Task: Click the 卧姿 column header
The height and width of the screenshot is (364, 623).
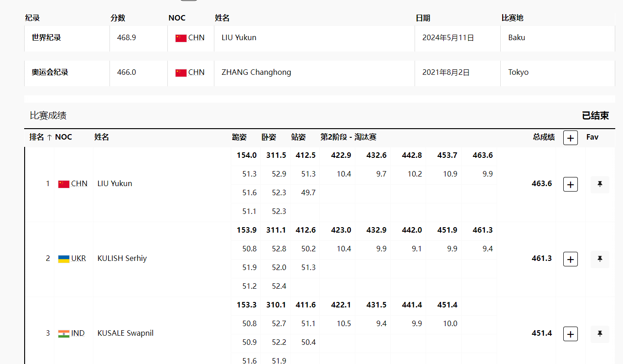Action: (269, 137)
